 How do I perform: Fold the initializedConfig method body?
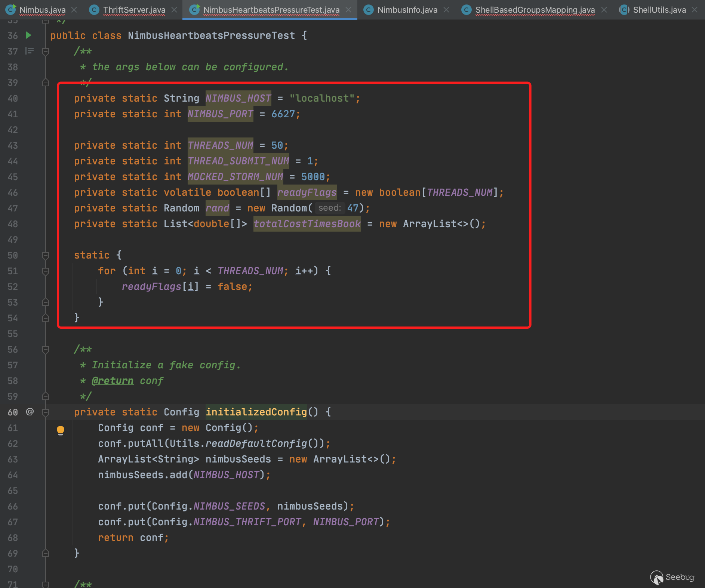coord(46,412)
